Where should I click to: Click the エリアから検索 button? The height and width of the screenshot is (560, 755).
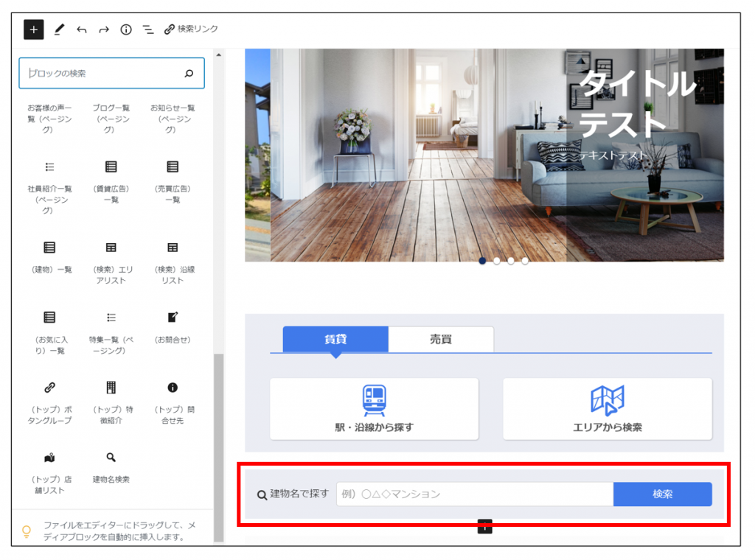click(607, 408)
